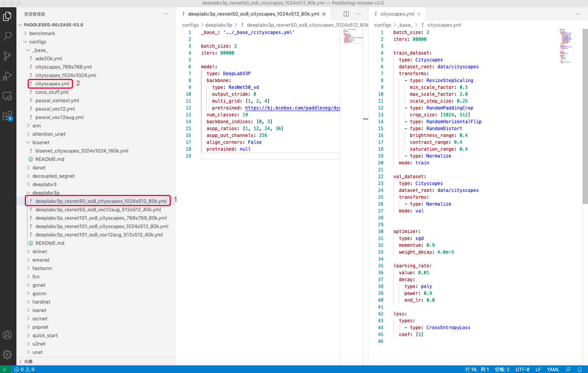588x373 pixels.
Task: Change language mode YAML in status bar
Action: coord(553,369)
